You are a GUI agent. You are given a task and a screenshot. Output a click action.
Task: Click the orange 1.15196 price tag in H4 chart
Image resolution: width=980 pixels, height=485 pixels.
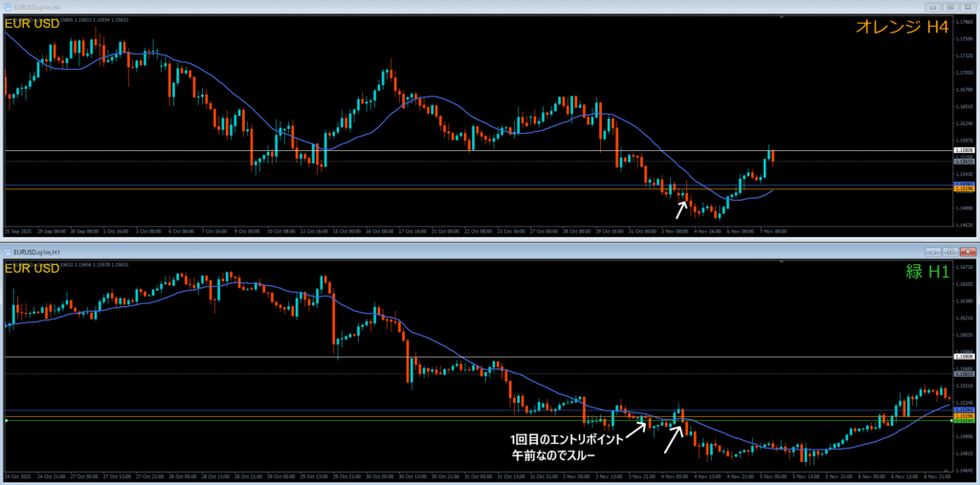(x=963, y=188)
